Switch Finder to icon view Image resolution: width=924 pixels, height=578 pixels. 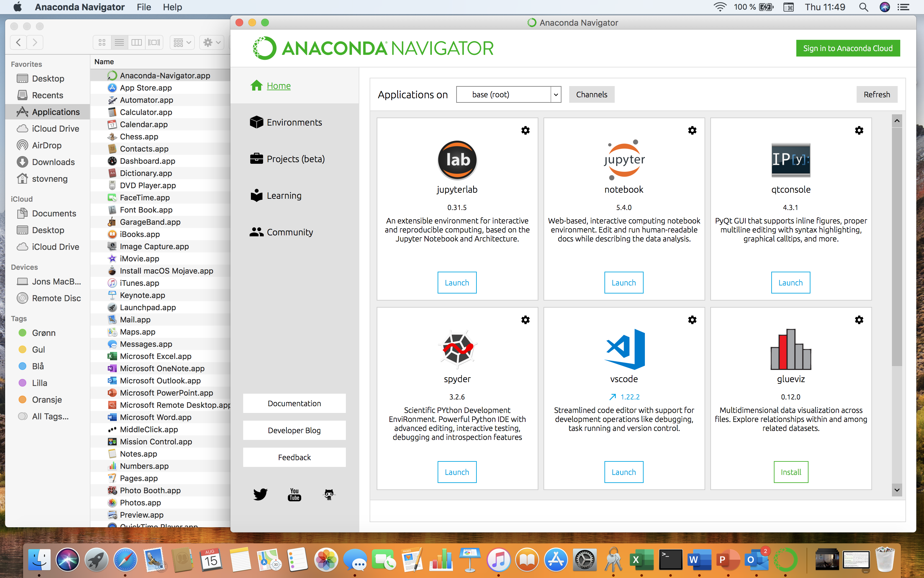pos(102,42)
